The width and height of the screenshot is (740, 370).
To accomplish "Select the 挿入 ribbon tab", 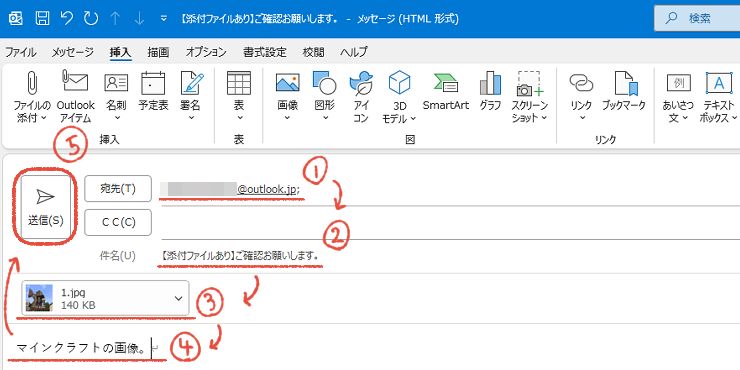I will [x=120, y=52].
